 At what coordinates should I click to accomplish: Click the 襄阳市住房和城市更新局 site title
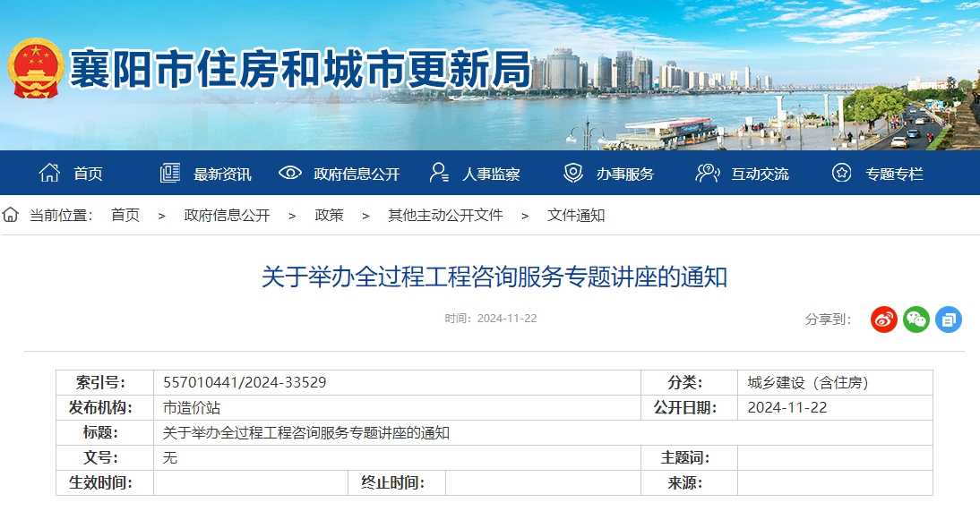pos(300,70)
